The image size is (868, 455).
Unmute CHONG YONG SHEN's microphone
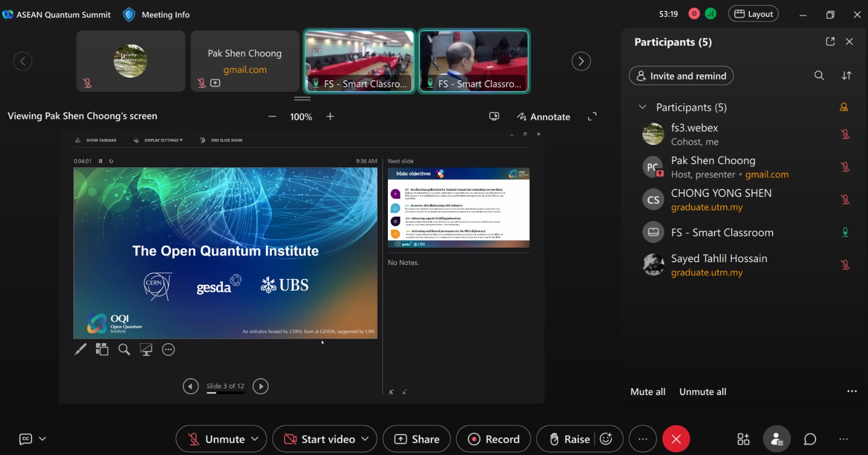(x=845, y=200)
